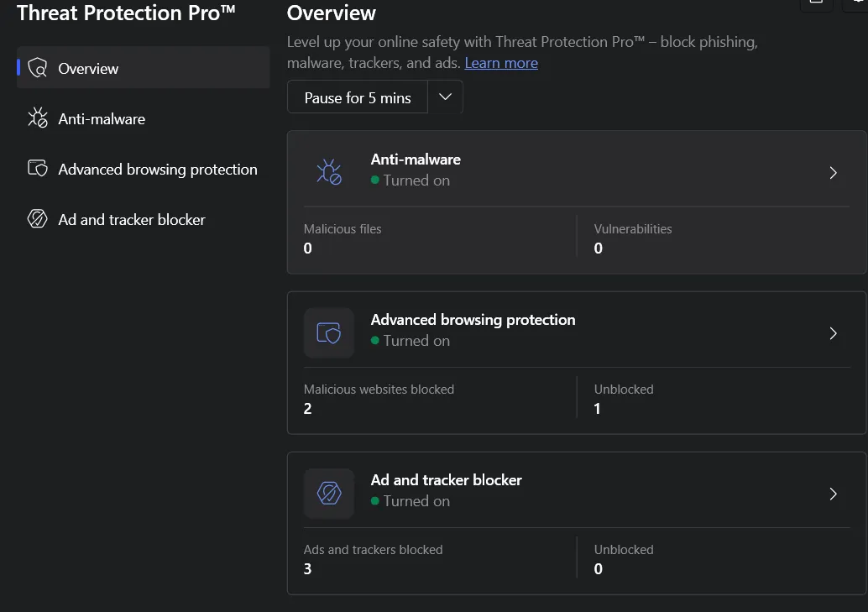This screenshot has height=612, width=868.
Task: Click Unblocked count in Advanced browsing protection card
Action: (598, 409)
